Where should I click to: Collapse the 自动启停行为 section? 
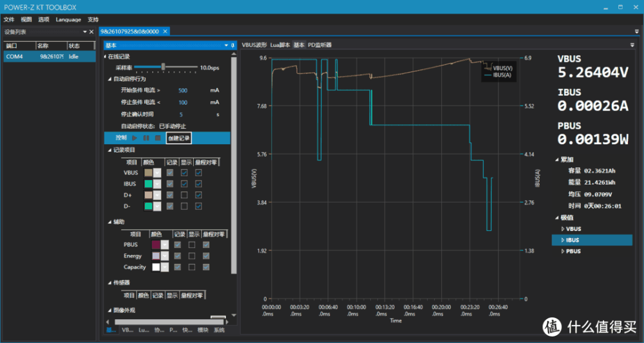[x=109, y=79]
